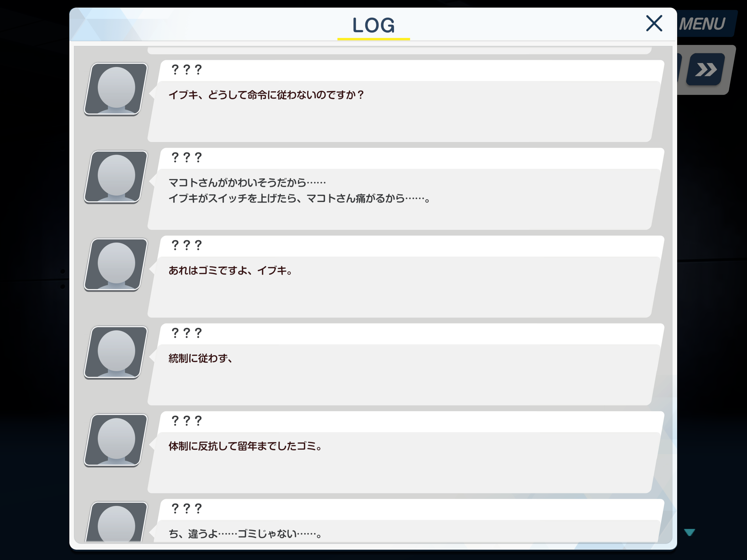Click "???" name above "イブキ、どうして命令に従わないのですか？"
The width and height of the screenshot is (747, 560).
point(186,70)
